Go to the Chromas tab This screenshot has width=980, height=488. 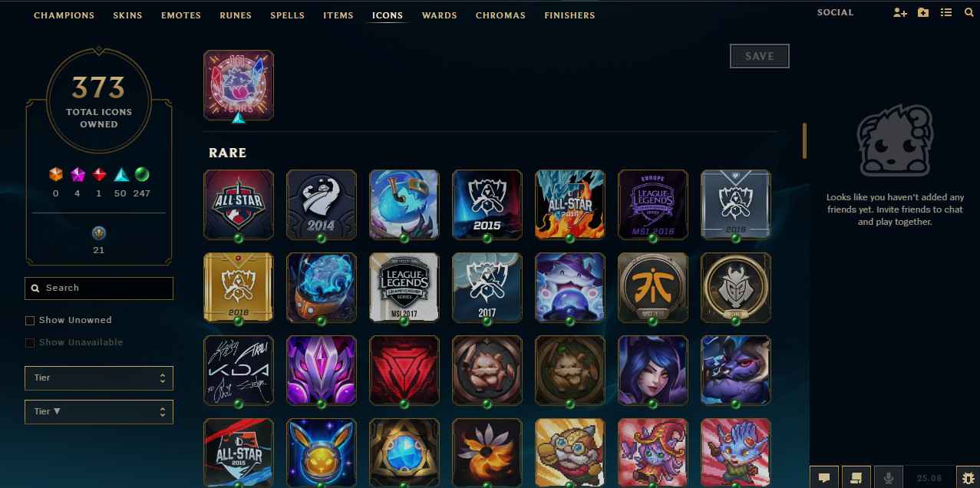500,15
